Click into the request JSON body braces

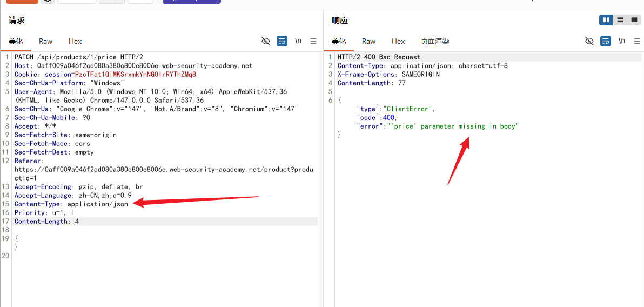click(x=16, y=243)
